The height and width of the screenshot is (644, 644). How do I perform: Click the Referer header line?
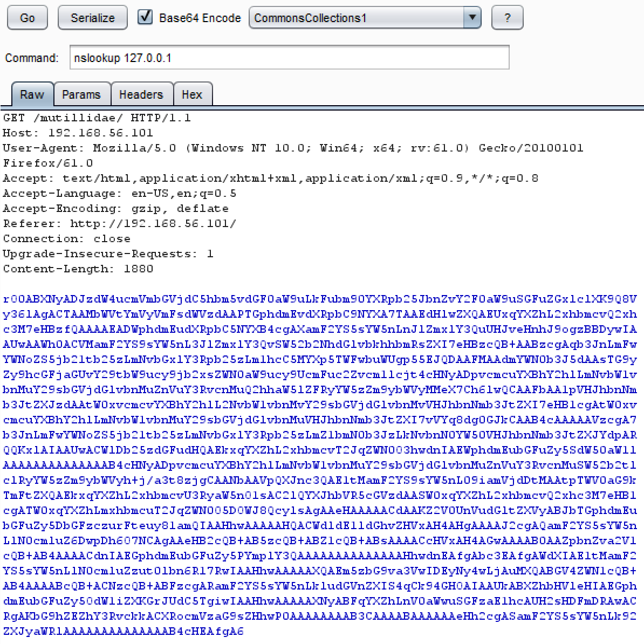(120, 224)
